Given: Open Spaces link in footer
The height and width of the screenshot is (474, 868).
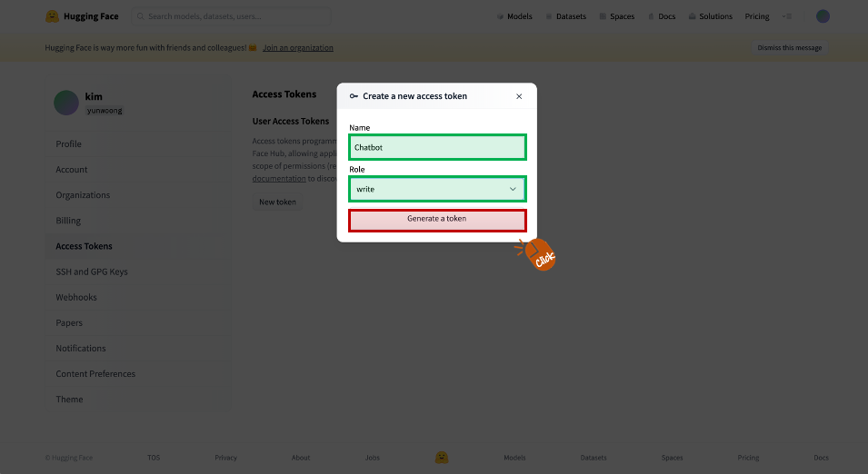Looking at the screenshot, I should 672,458.
